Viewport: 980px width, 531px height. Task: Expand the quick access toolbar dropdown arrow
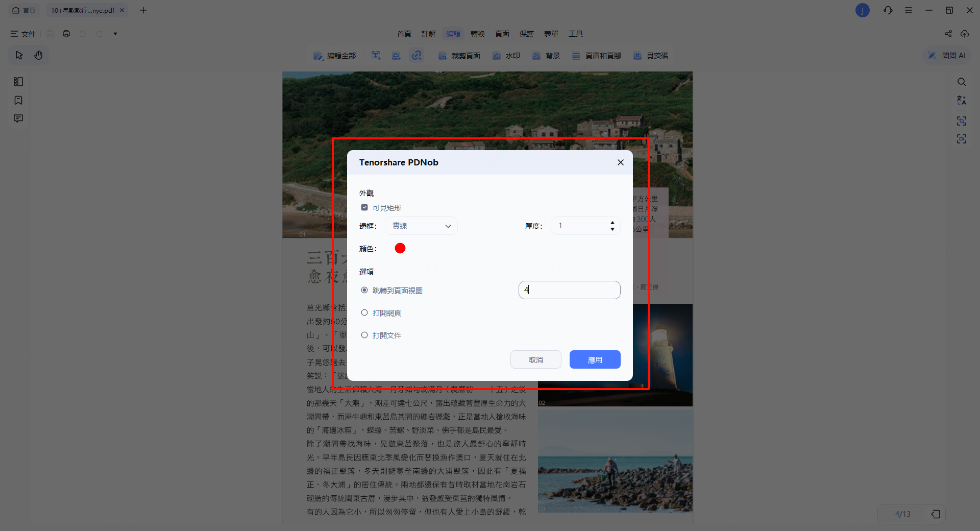point(115,34)
